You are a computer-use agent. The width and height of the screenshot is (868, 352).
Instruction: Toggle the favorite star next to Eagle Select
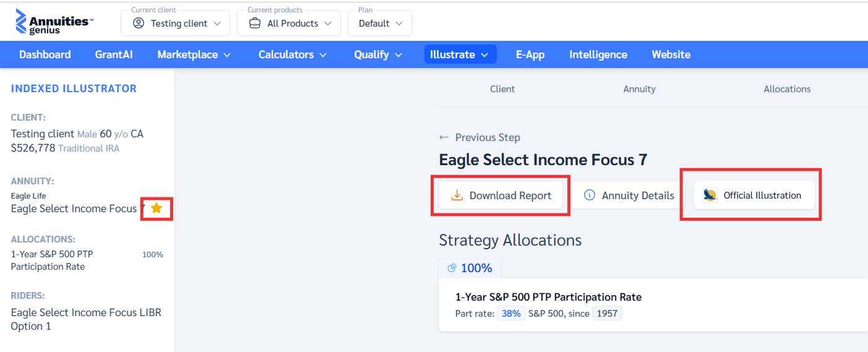[157, 208]
